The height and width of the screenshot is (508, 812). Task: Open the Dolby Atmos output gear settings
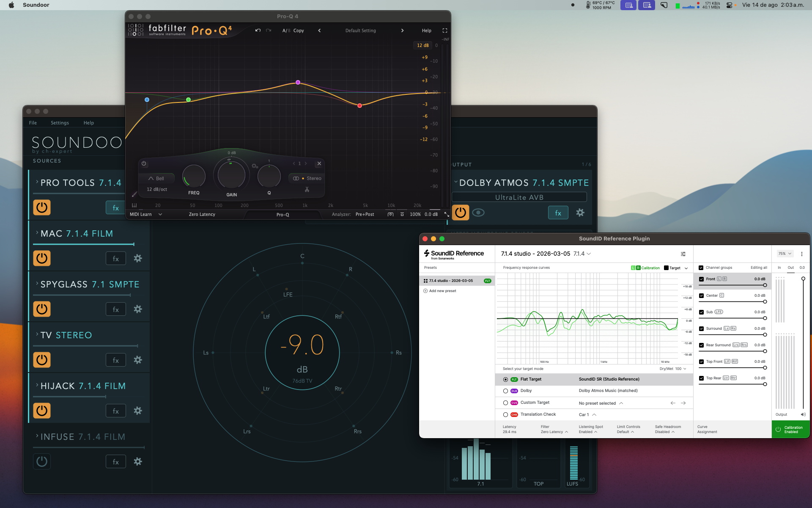pos(580,213)
